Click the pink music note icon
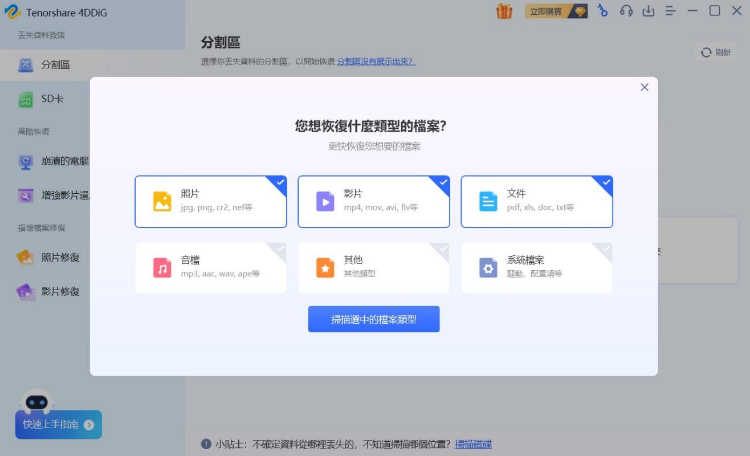750x456 pixels. click(162, 268)
